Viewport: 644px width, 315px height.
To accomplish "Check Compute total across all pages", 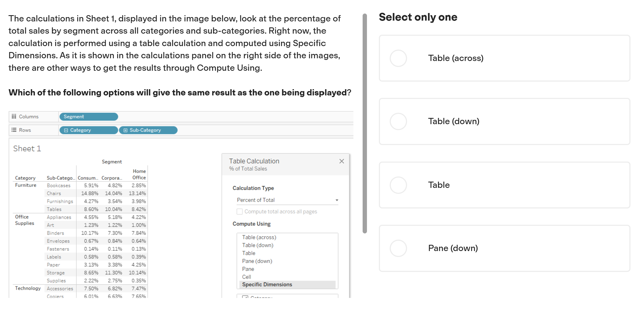I will tap(240, 211).
